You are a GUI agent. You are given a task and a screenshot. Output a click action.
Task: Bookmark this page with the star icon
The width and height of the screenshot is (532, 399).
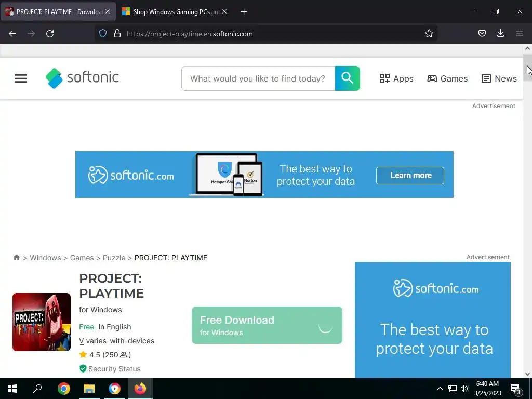[429, 34]
